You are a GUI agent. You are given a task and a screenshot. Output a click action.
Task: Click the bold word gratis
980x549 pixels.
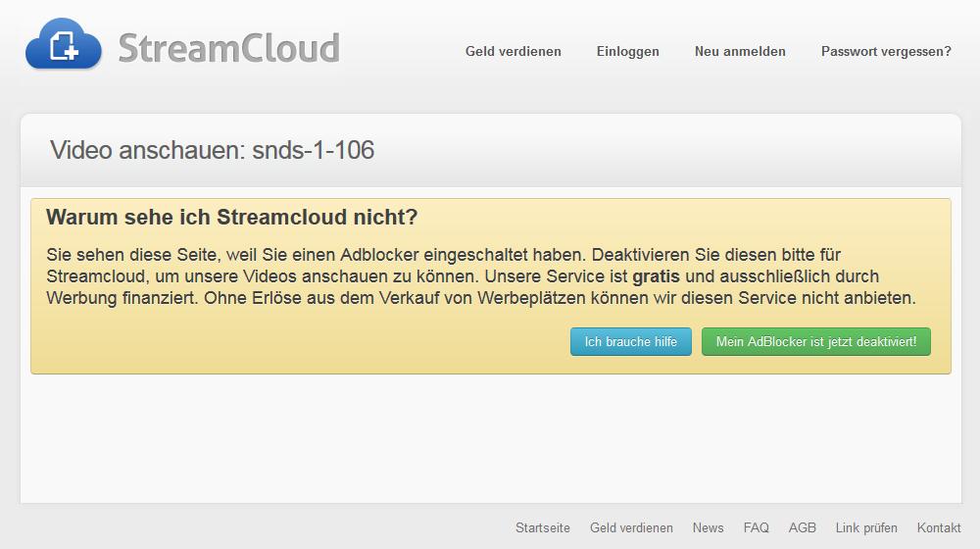[x=656, y=276]
